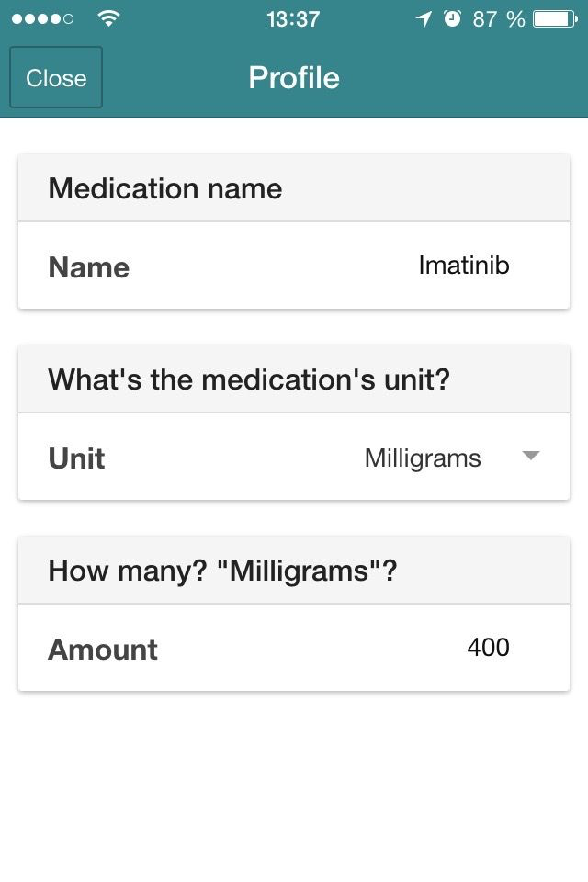The width and height of the screenshot is (588, 882).
Task: Tap the 87 % battery percentage
Action: 499,19
